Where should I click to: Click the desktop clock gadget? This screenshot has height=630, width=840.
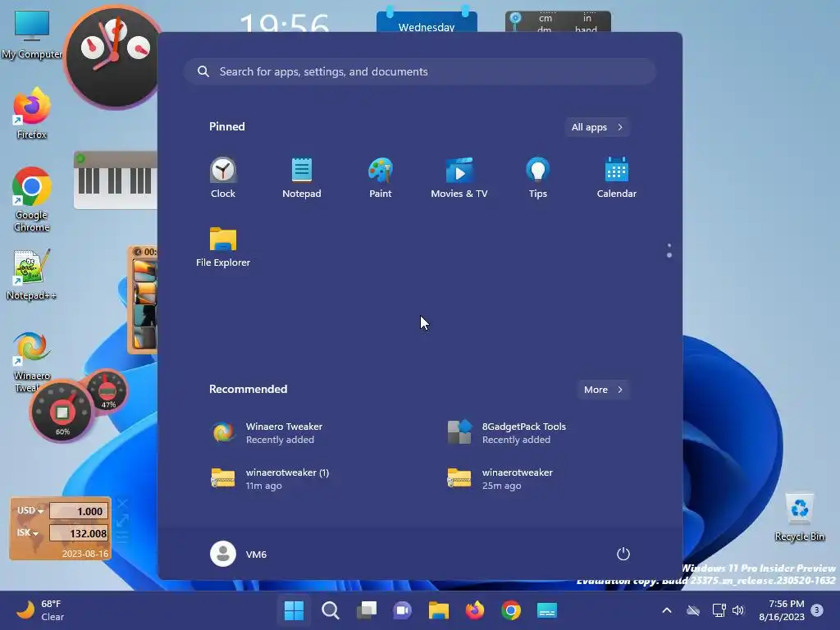112,57
